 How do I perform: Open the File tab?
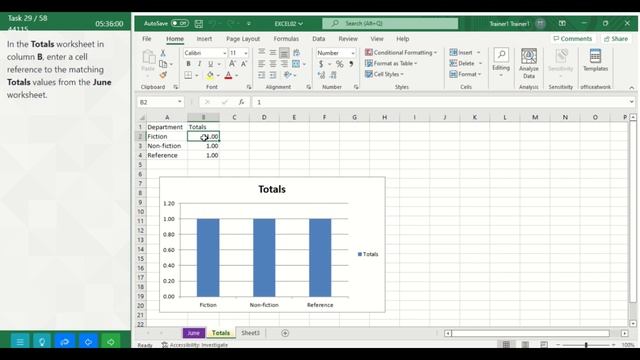(147, 39)
